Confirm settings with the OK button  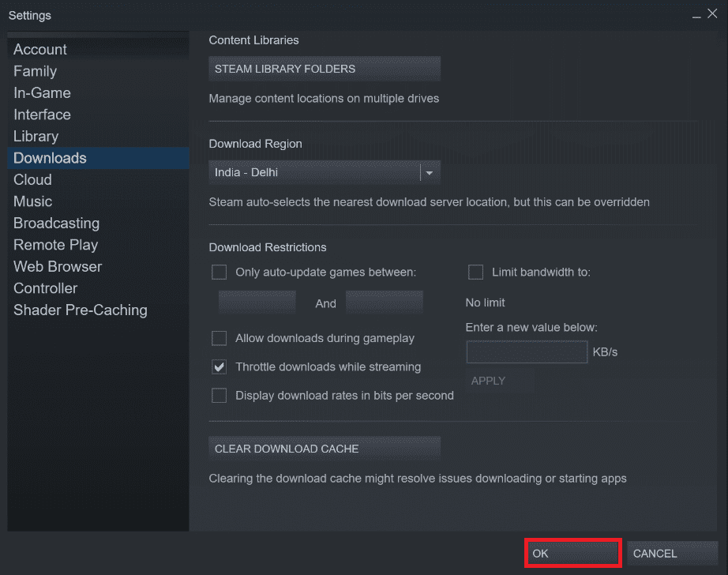[572, 553]
